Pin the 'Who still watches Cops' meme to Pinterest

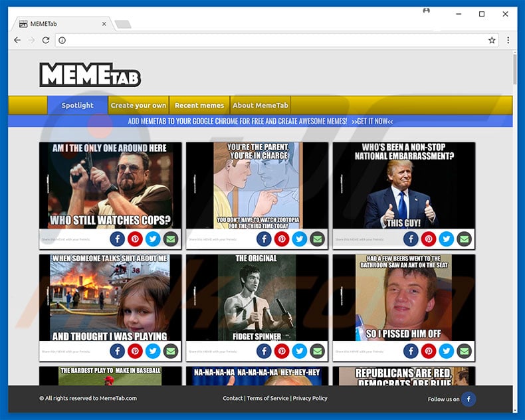(x=136, y=239)
